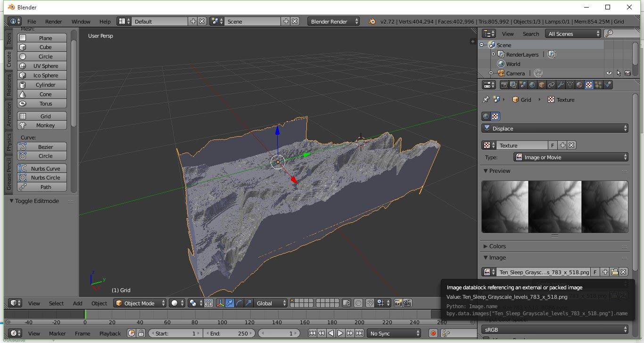Viewport: 644px width, 343px height.
Task: Open the Particles tab (sparkles icon)
Action: (598, 85)
